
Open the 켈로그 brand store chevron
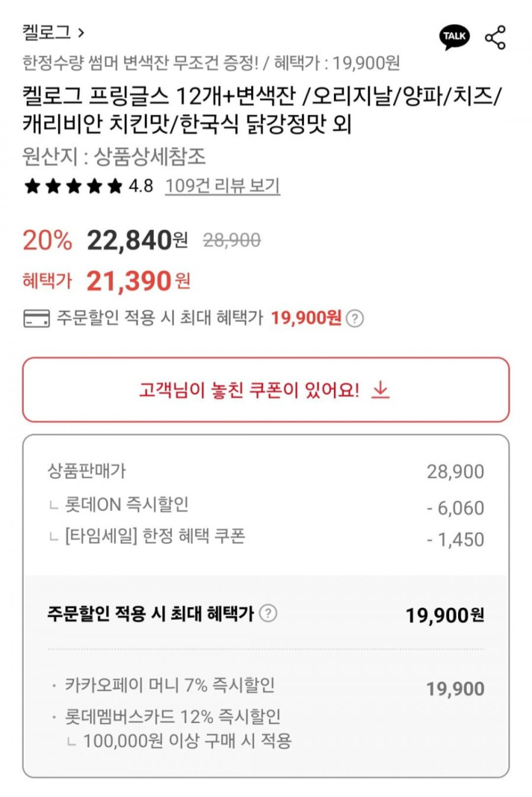tap(80, 32)
